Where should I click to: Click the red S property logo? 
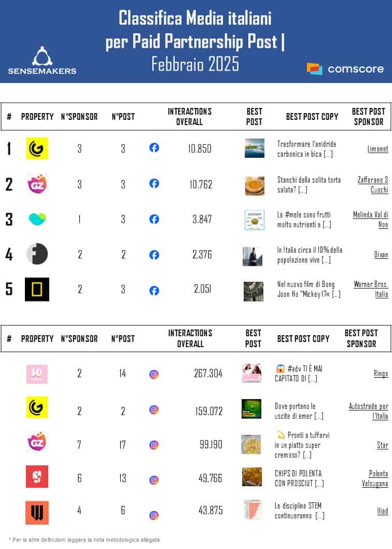[x=37, y=476]
